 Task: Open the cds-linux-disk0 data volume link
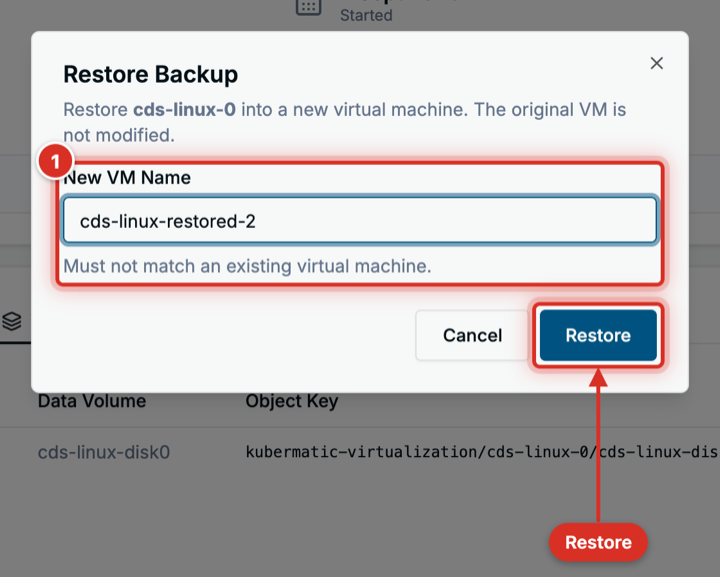click(104, 453)
